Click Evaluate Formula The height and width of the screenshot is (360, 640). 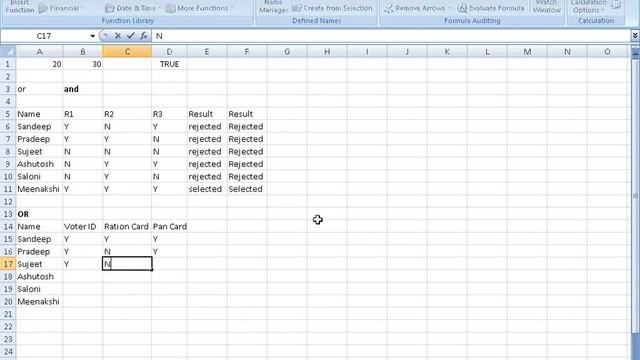point(491,8)
